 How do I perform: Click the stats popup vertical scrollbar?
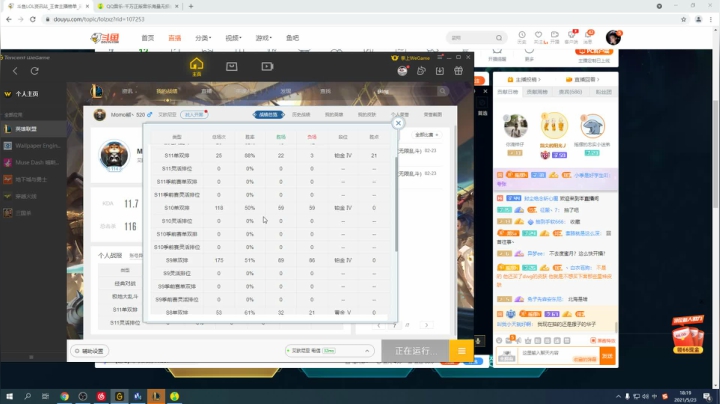tap(396, 204)
